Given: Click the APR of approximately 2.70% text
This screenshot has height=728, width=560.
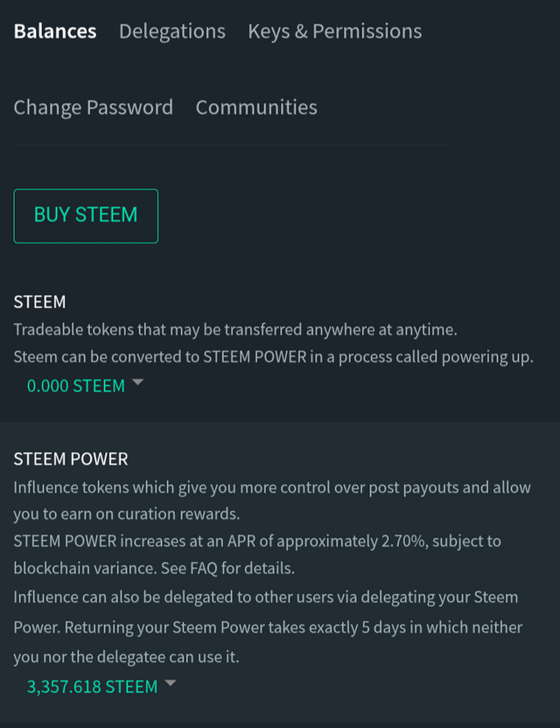Looking at the screenshot, I should pos(327,542).
